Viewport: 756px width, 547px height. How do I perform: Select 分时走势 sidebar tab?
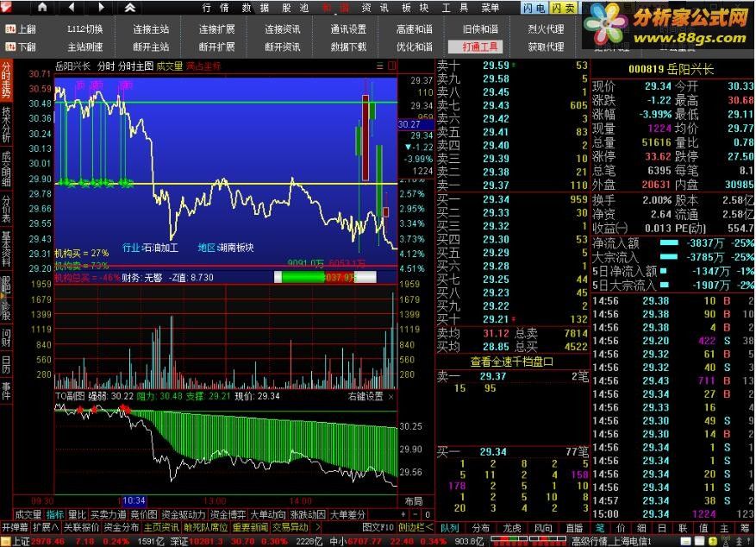click(6, 80)
